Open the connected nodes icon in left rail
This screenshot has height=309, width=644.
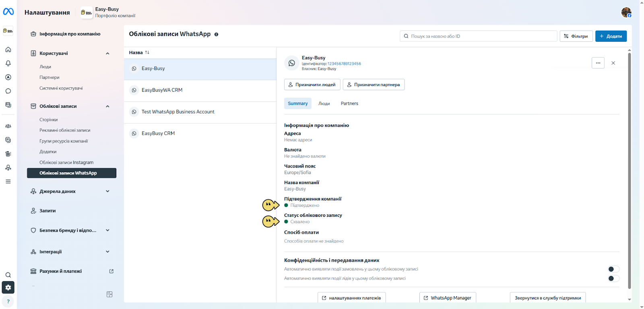click(8, 167)
